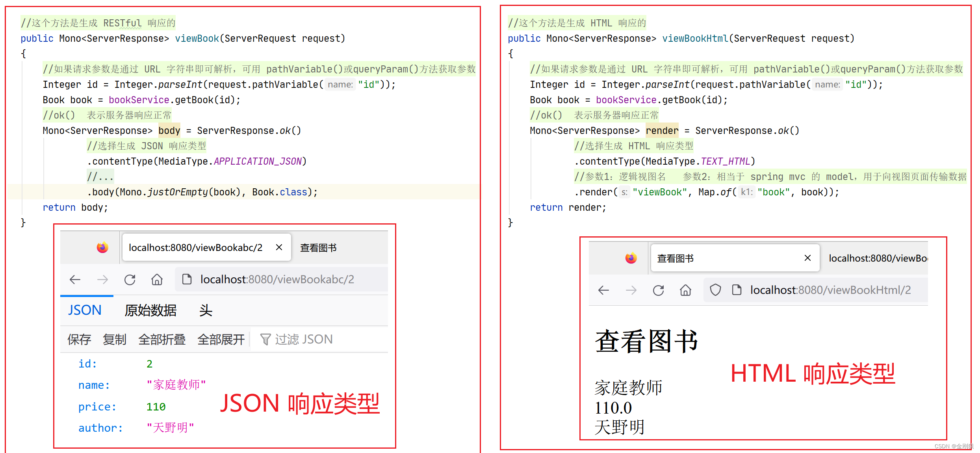Image resolution: width=980 pixels, height=453 pixels.
Task: Click the author value "天野明"
Action: click(170, 428)
